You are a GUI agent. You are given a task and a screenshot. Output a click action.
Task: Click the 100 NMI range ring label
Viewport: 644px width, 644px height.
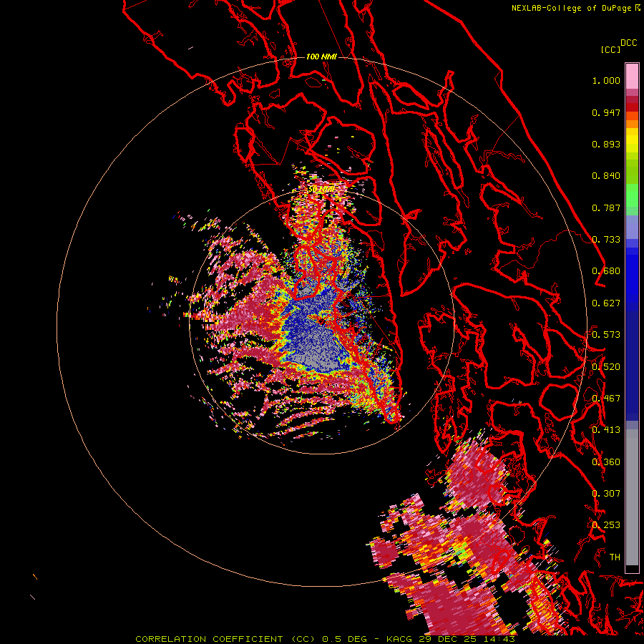click(321, 57)
